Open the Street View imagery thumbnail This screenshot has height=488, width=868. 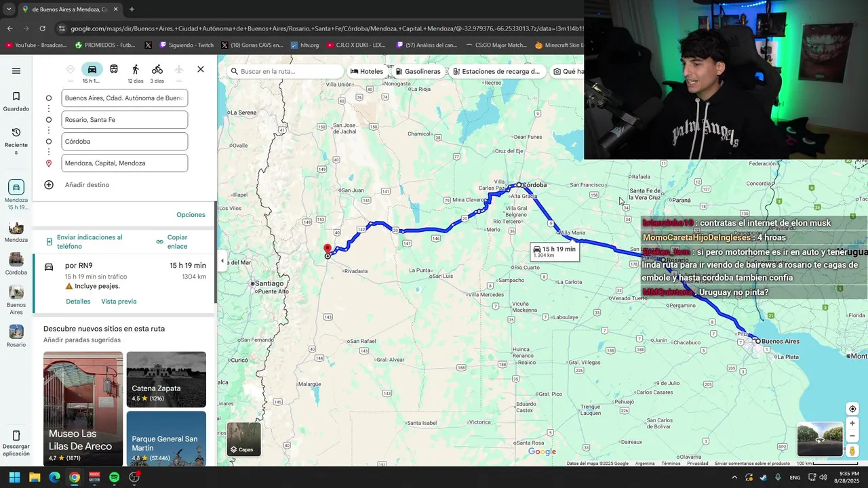coord(820,440)
